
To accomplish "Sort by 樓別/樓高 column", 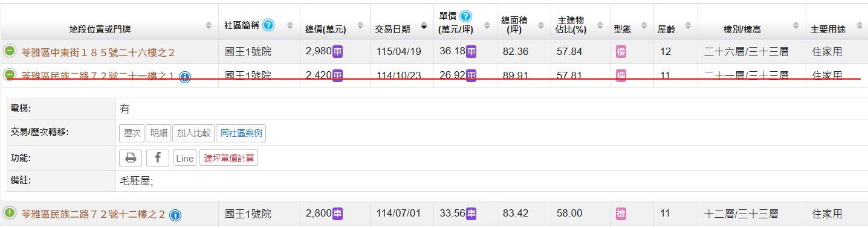I will (796, 26).
